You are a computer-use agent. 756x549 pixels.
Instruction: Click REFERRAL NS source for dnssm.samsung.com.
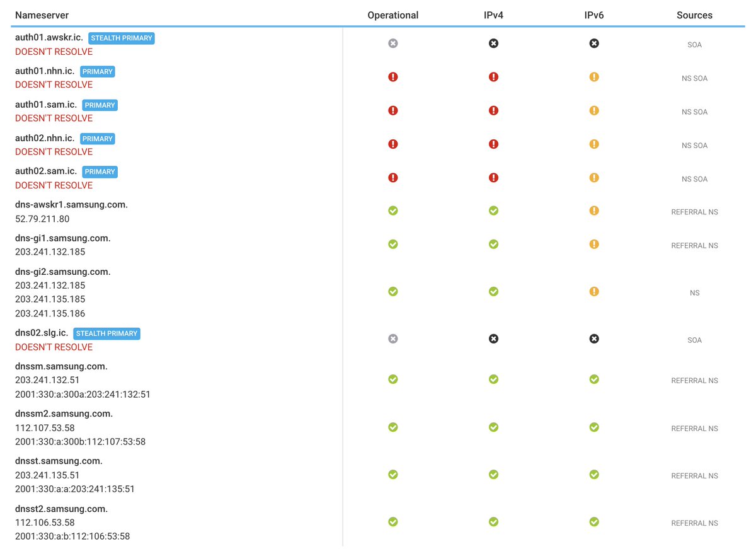[x=694, y=381]
